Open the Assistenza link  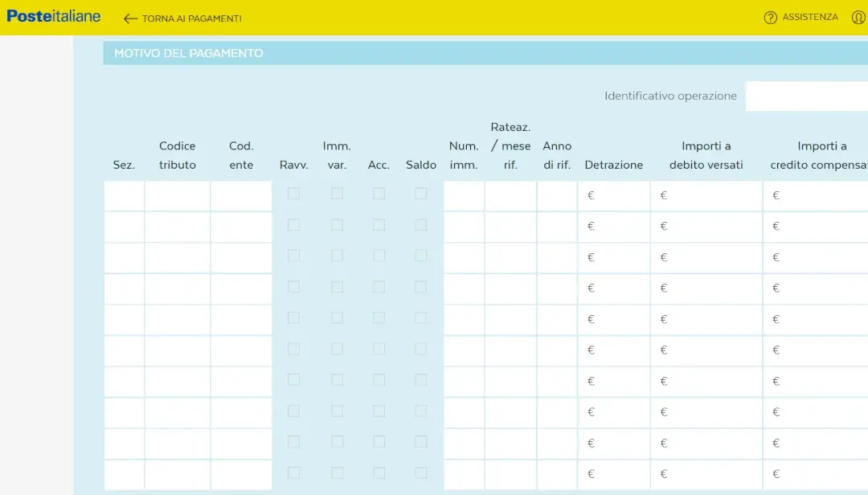click(x=810, y=17)
